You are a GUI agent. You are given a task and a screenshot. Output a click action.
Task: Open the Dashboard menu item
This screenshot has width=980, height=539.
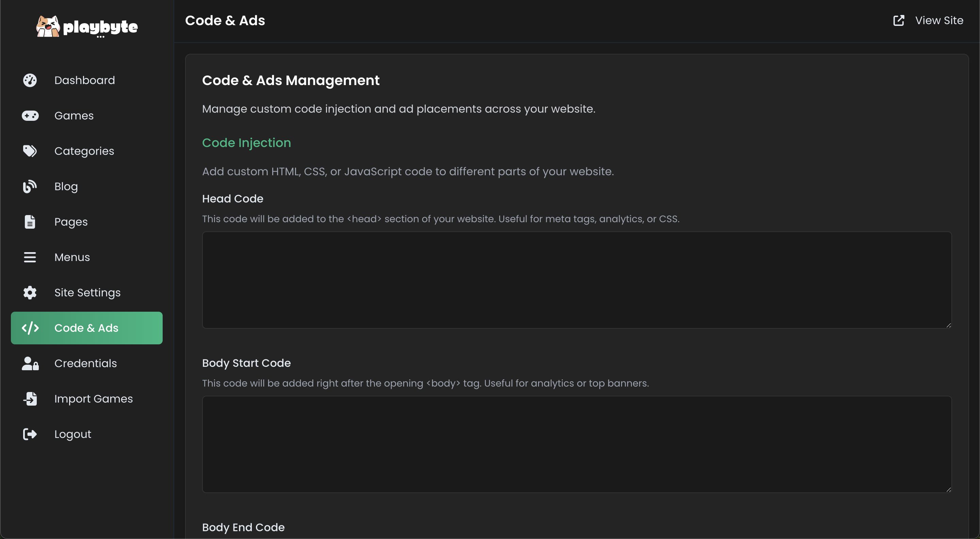pos(87,80)
